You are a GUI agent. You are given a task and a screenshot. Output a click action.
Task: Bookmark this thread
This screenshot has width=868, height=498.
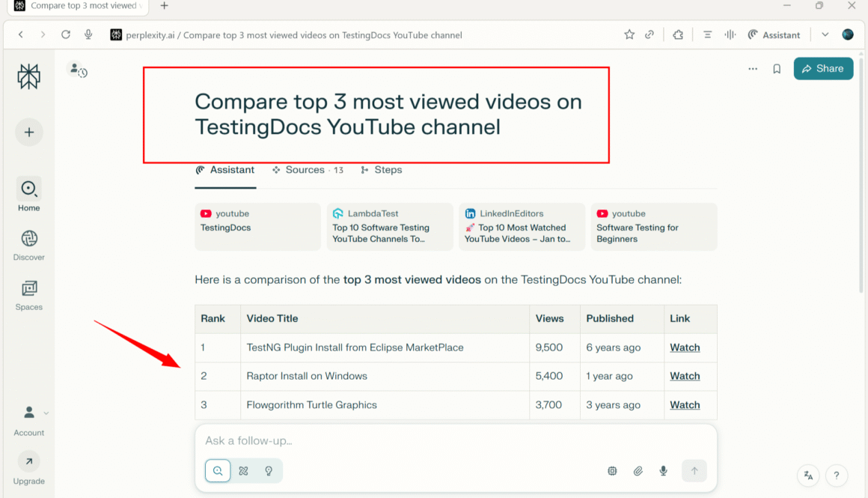pos(777,69)
